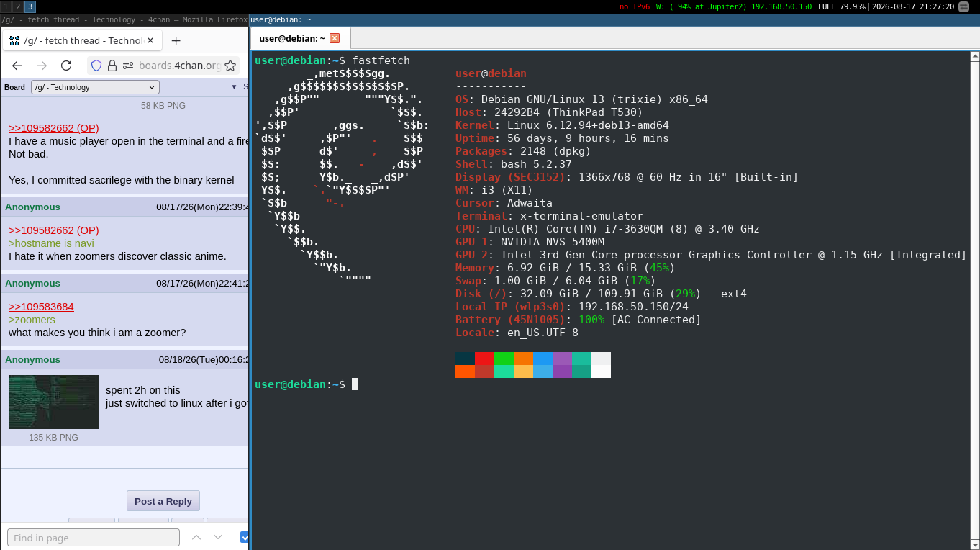Click the greentext '>hostname is navi'
The width and height of the screenshot is (980, 550).
pos(51,243)
